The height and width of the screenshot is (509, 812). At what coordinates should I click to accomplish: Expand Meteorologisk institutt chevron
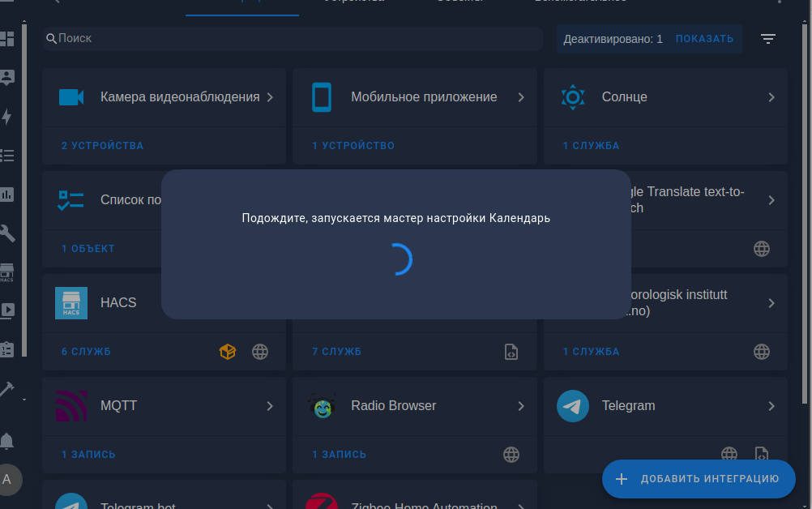[x=771, y=303]
